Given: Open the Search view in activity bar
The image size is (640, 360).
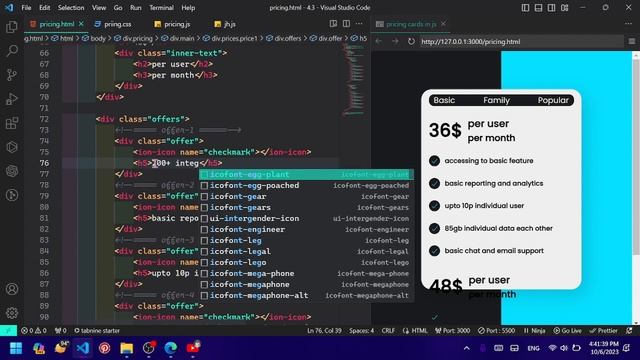Looking at the screenshot, I should pos(12,51).
